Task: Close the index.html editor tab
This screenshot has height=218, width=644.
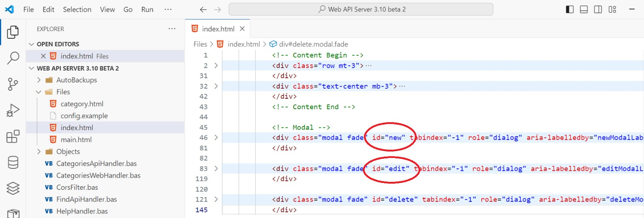Action: [242, 29]
